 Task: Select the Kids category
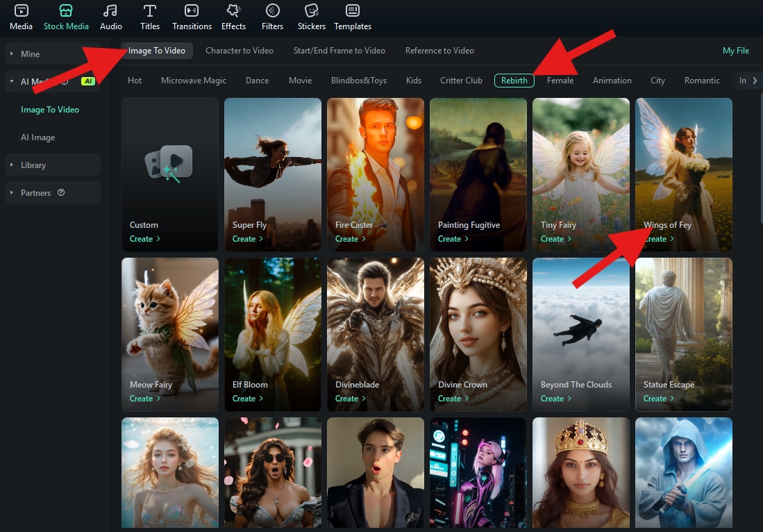414,81
